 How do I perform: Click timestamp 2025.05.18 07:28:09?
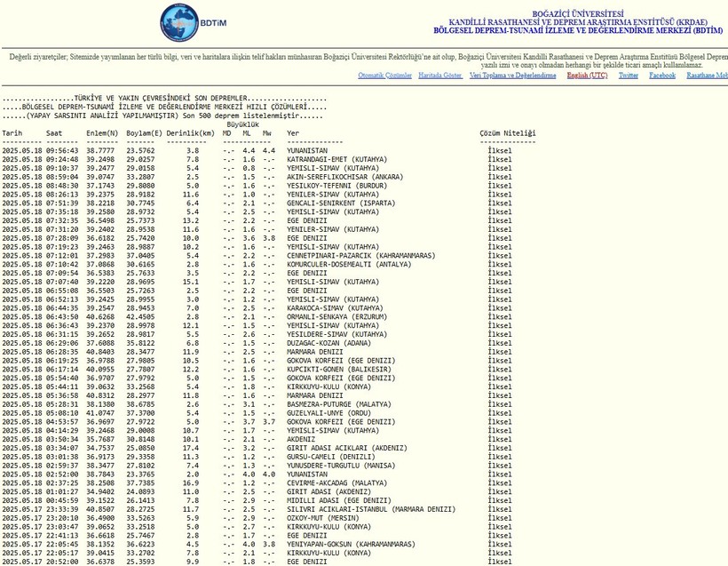[x=40, y=238]
